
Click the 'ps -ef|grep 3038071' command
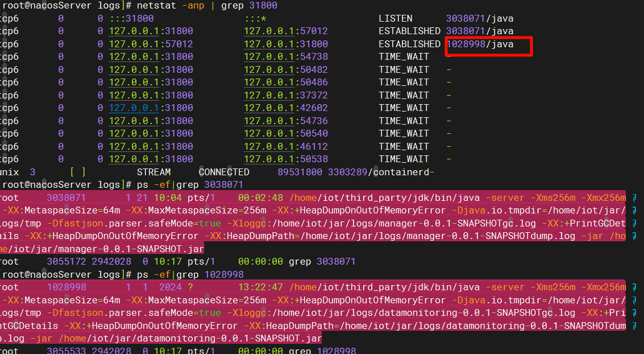[x=190, y=184]
